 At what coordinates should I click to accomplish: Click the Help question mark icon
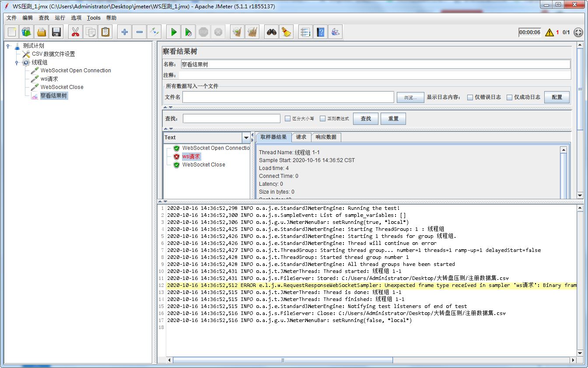pyautogui.click(x=321, y=32)
